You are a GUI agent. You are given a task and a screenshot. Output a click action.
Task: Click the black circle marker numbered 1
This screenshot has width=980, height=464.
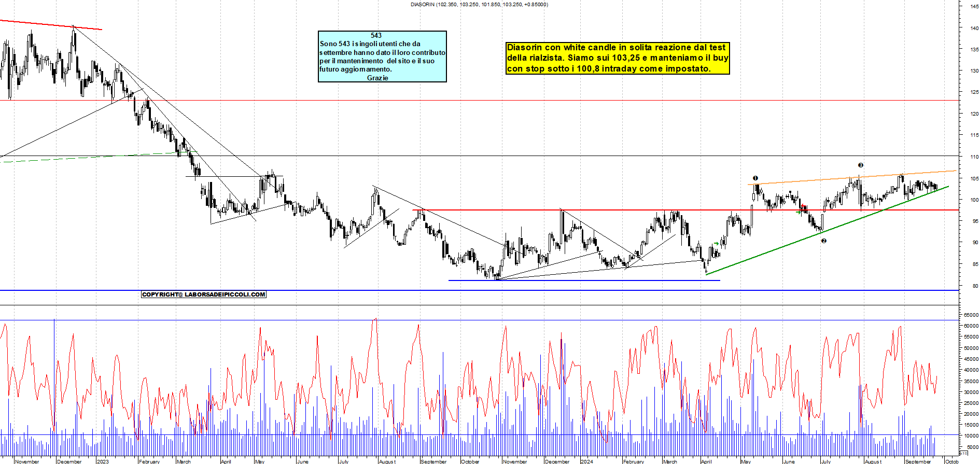755,178
